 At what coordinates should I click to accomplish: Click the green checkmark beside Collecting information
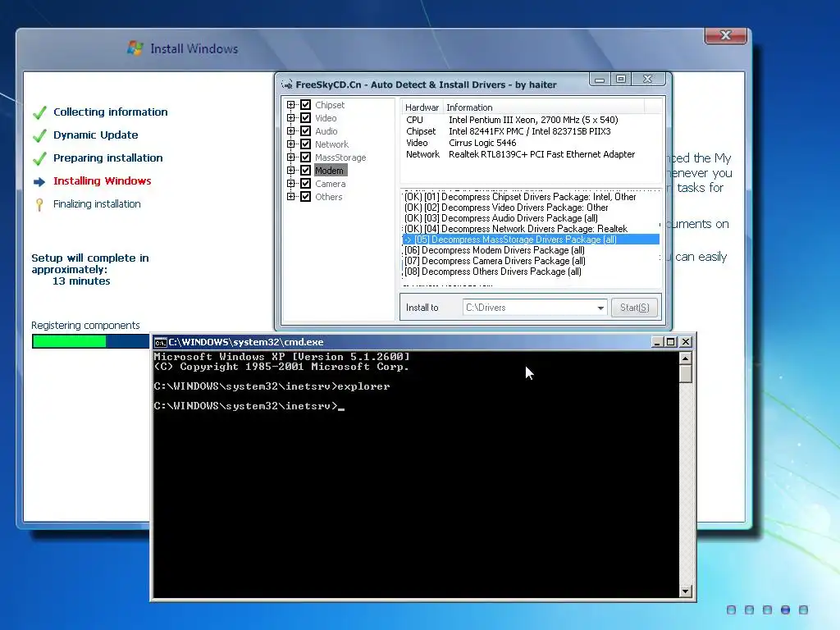pos(39,112)
